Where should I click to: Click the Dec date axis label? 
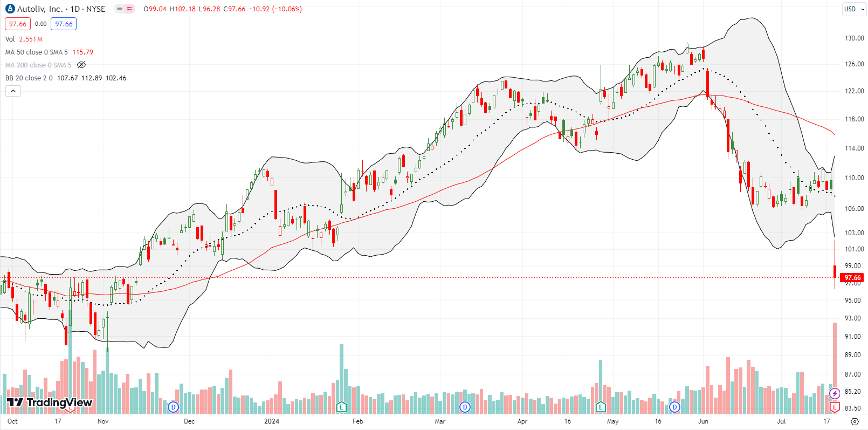(x=189, y=421)
